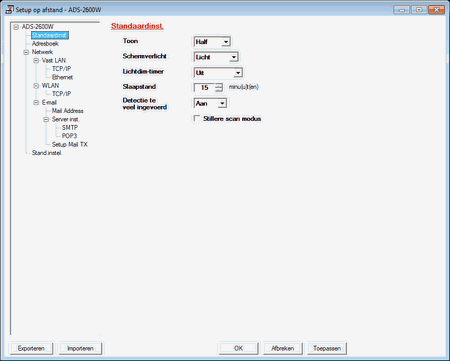The image size is (450, 361).
Task: Click the Toon label
Action: [130, 41]
